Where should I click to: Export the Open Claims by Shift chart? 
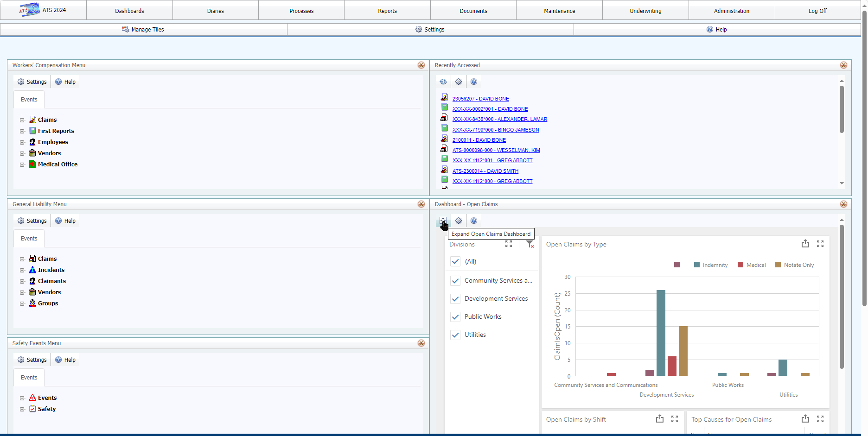pyautogui.click(x=660, y=419)
